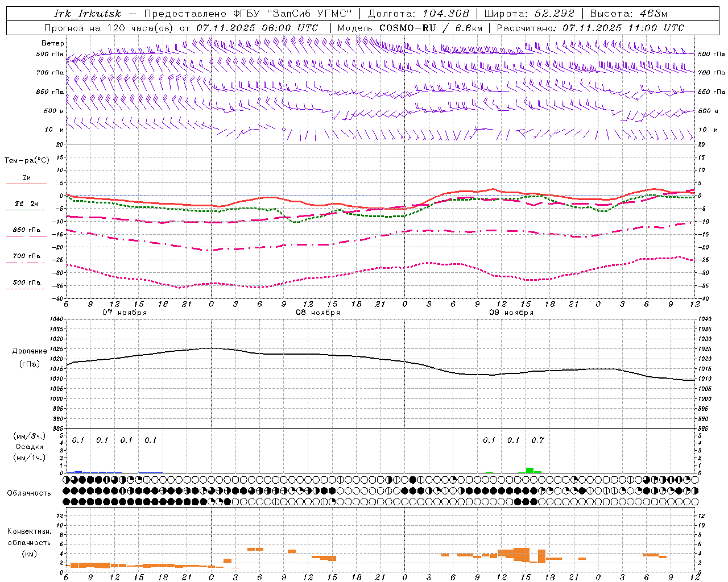Click the Осадки precipitation label
728x582 pixels.
point(30,447)
